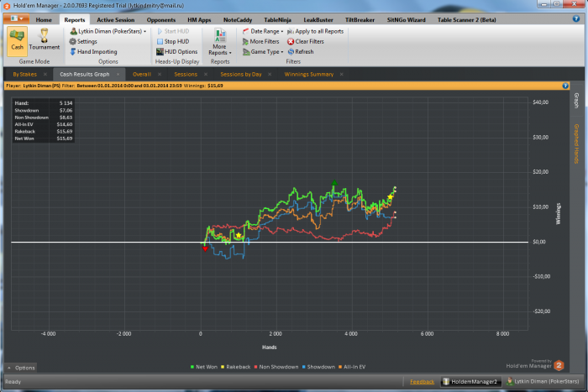Open SitNGo Wizard tab
Screen dimensions: 588x392
(x=406, y=20)
